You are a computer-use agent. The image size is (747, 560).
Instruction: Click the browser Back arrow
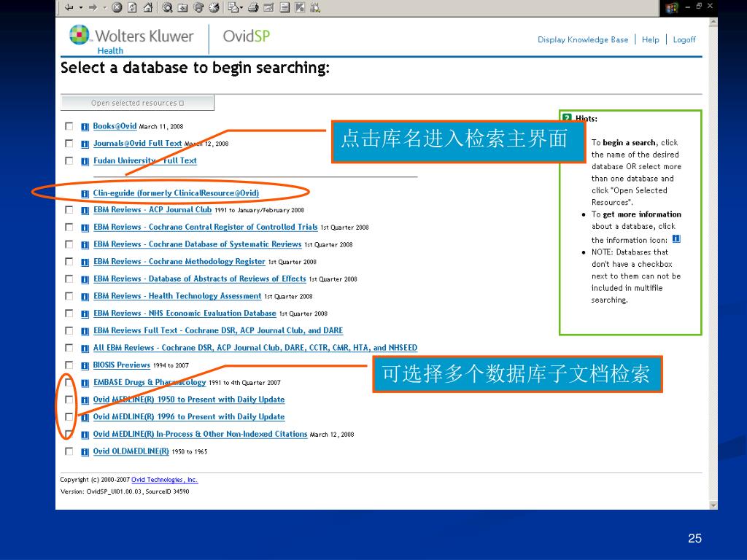coord(69,7)
